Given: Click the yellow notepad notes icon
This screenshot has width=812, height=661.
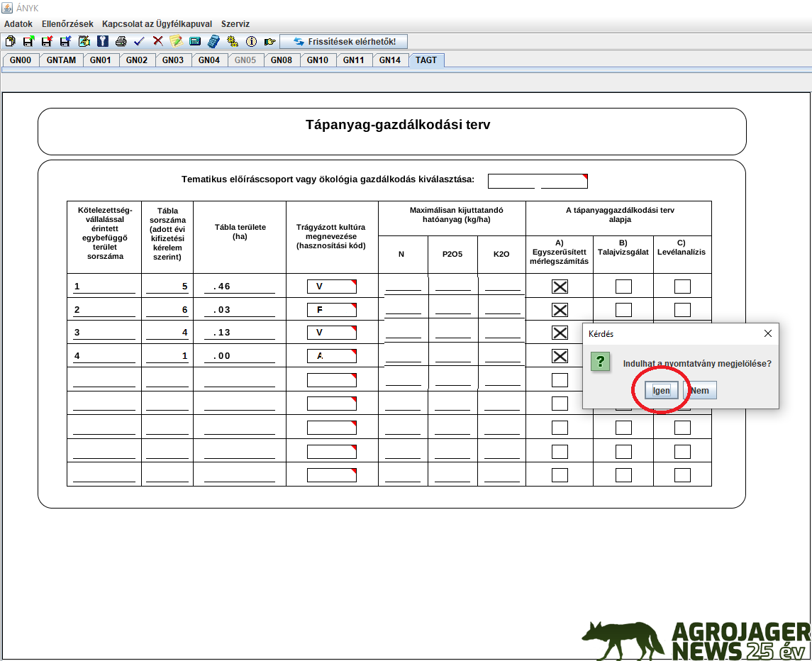Looking at the screenshot, I should [x=176, y=42].
